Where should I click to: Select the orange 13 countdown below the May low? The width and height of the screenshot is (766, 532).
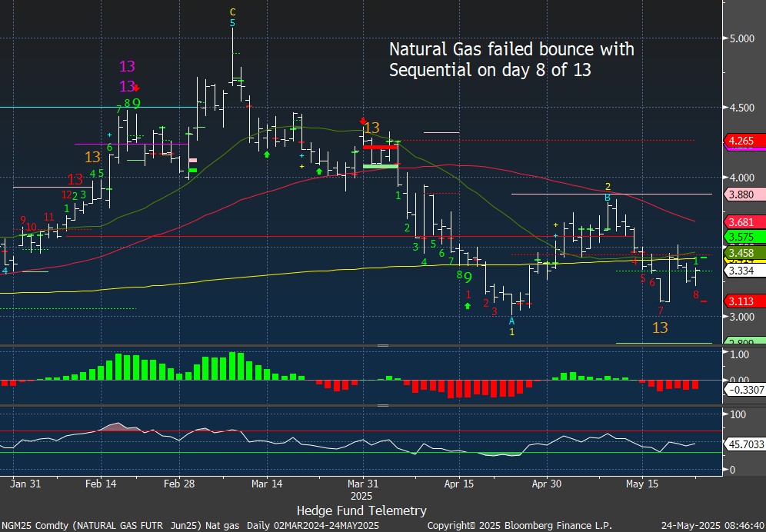tap(660, 328)
